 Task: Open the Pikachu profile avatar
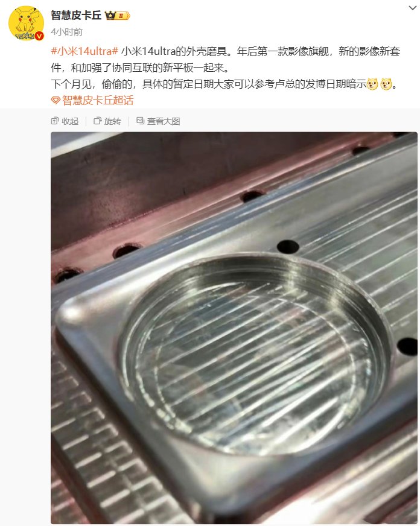[x=26, y=23]
